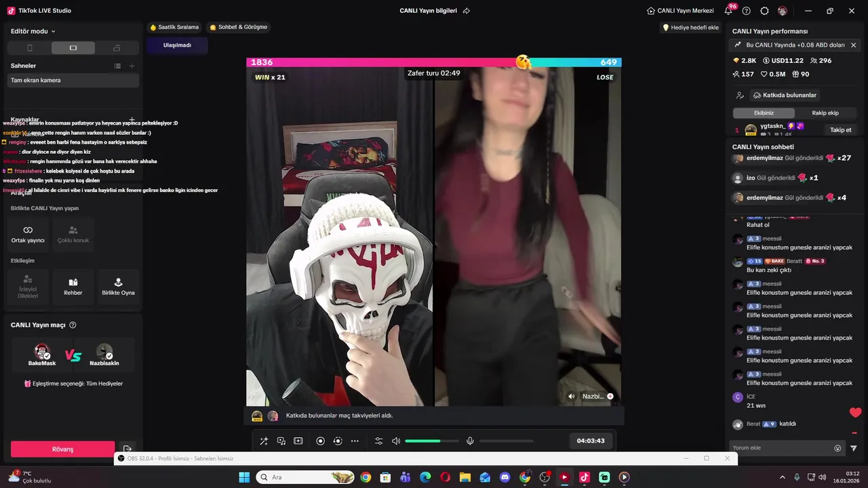Click in the Yorum ekle comment field

(x=781, y=448)
